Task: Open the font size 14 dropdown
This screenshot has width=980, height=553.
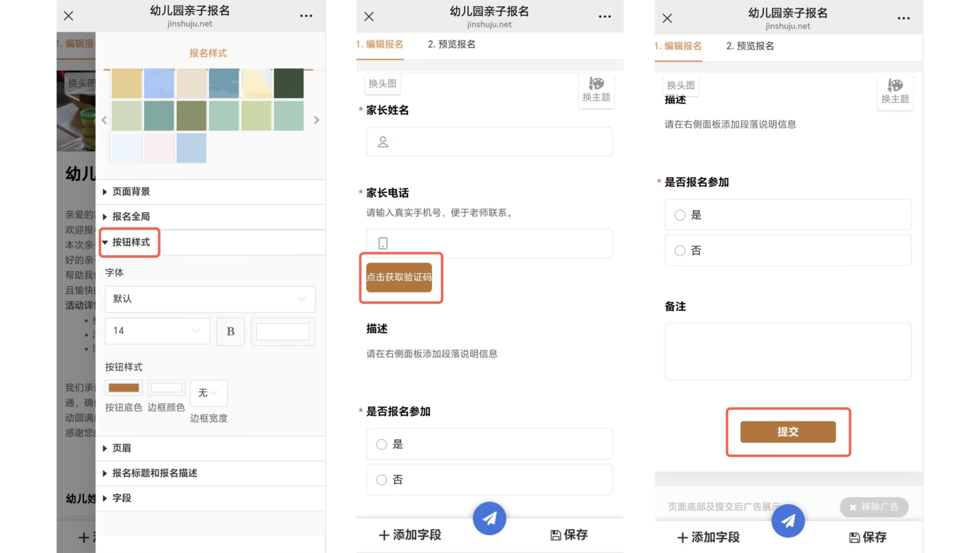Action: pyautogui.click(x=157, y=331)
